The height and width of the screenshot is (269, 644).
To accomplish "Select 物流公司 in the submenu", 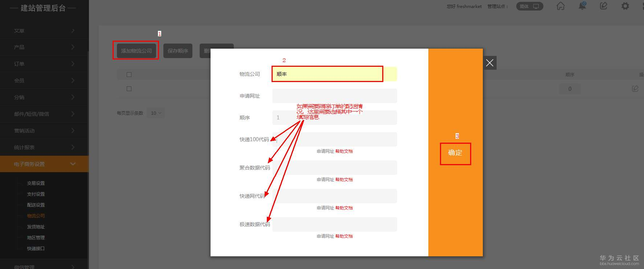I will tap(36, 216).
